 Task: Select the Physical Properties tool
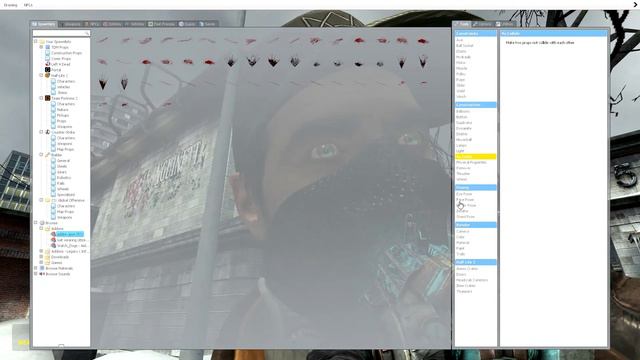[x=471, y=162]
